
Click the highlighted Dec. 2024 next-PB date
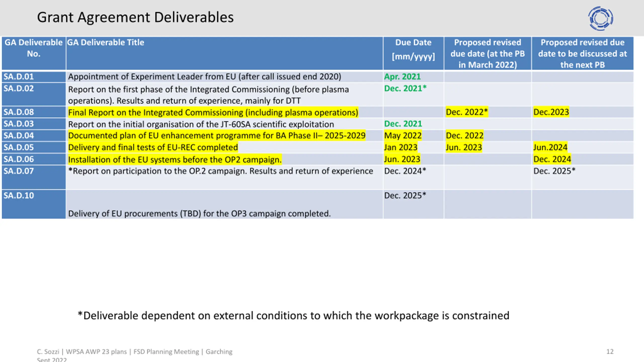(x=552, y=159)
